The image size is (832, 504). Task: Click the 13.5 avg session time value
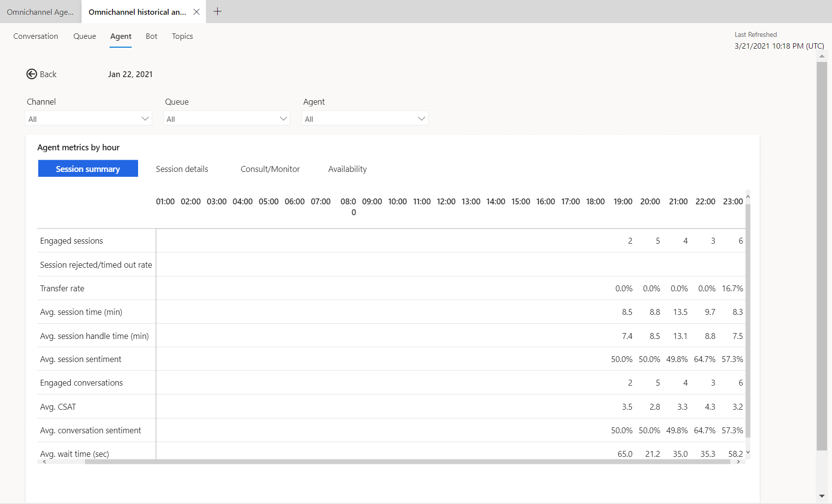[x=680, y=312]
